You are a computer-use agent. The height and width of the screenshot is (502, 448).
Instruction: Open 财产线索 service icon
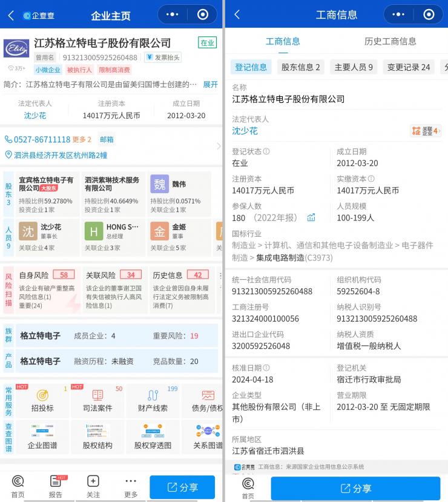(153, 401)
